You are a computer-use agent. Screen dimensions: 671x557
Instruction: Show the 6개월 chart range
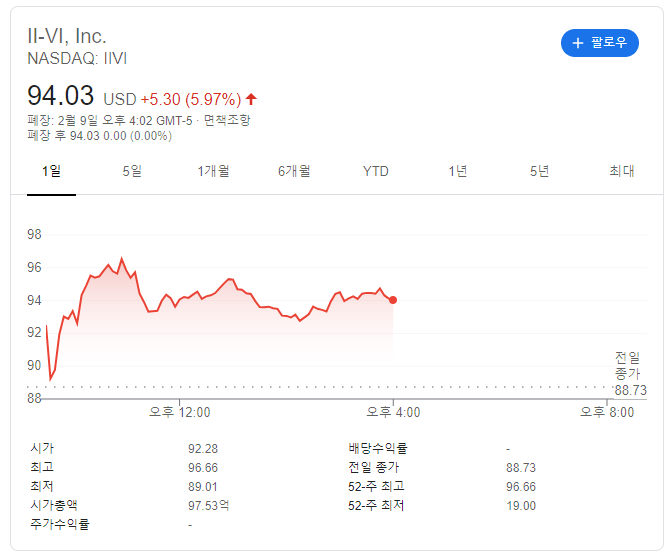(294, 171)
